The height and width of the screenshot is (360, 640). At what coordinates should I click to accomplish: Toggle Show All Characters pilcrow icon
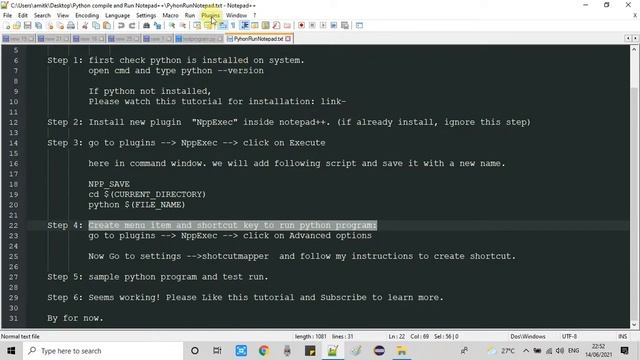point(233,25)
